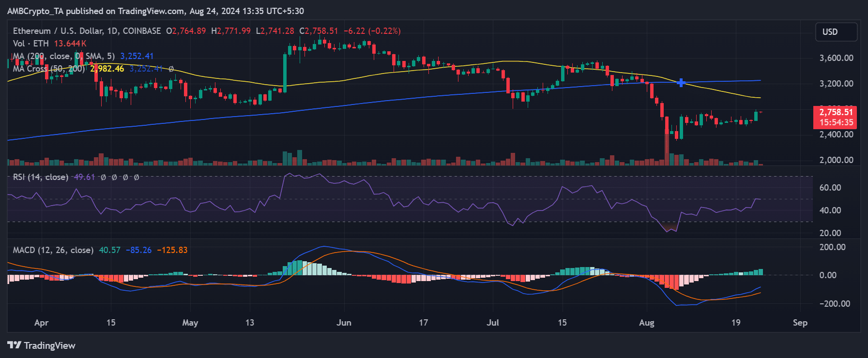Image resolution: width=868 pixels, height=358 pixels.
Task: Click the MACD signal value -125.83
Action: coord(172,250)
